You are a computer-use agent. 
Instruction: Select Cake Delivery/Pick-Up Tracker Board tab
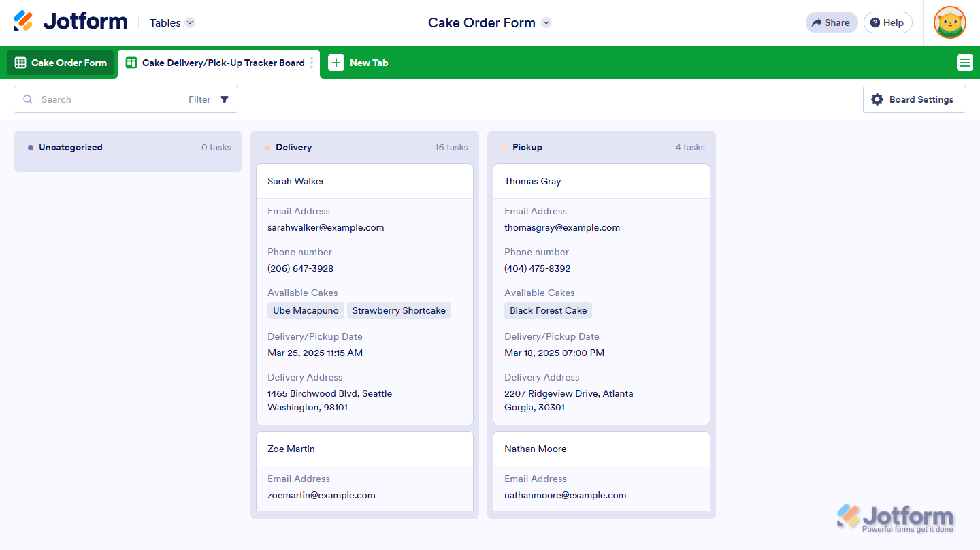(216, 63)
